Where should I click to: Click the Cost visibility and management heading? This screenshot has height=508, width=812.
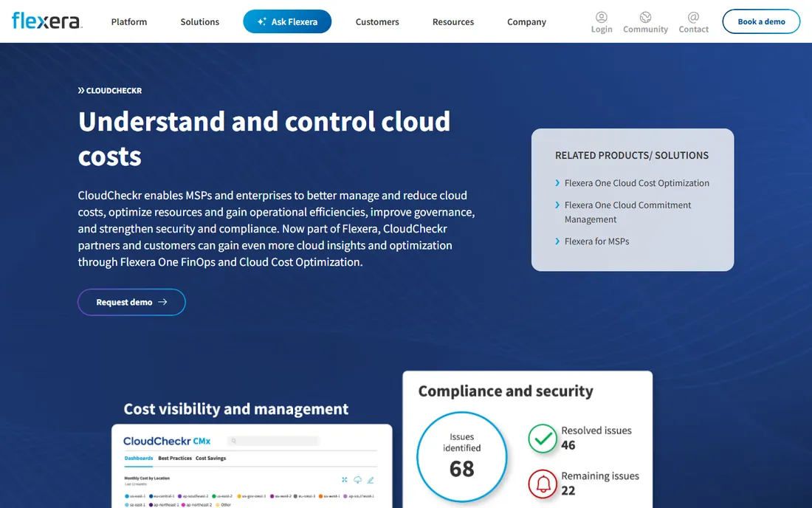coord(235,408)
